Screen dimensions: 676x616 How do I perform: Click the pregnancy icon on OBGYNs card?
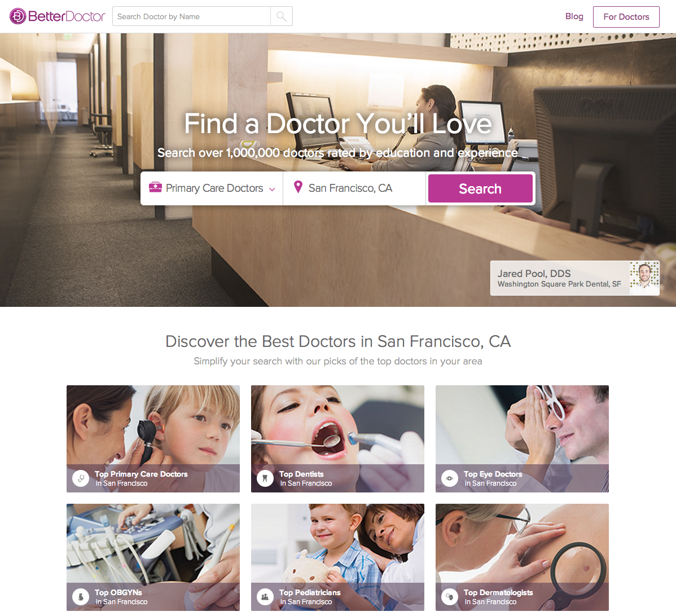[81, 597]
